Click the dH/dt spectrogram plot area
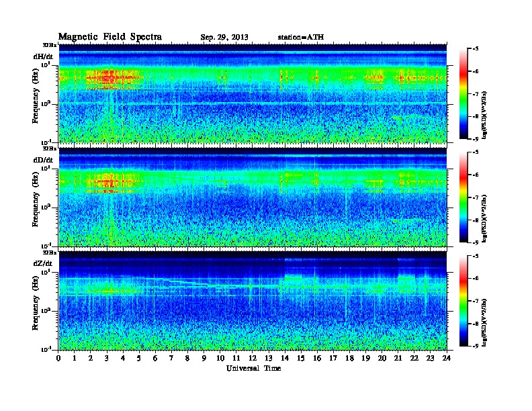 (253, 93)
